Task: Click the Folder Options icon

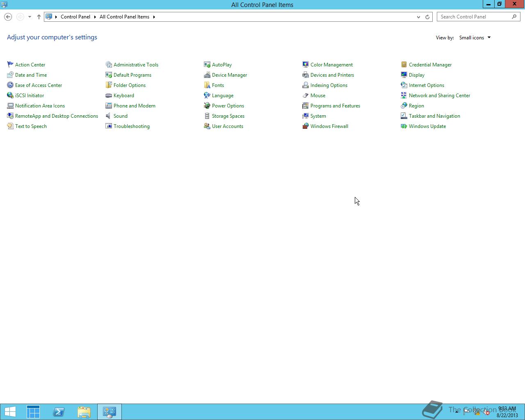Action: pos(109,85)
